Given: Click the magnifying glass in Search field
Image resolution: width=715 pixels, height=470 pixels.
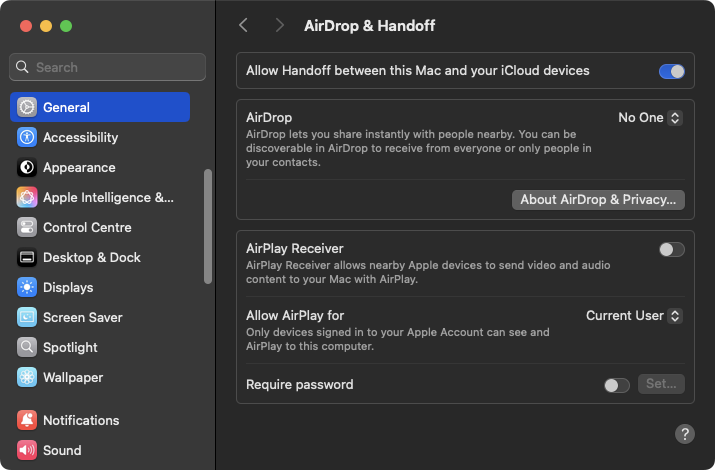Looking at the screenshot, I should point(22,67).
